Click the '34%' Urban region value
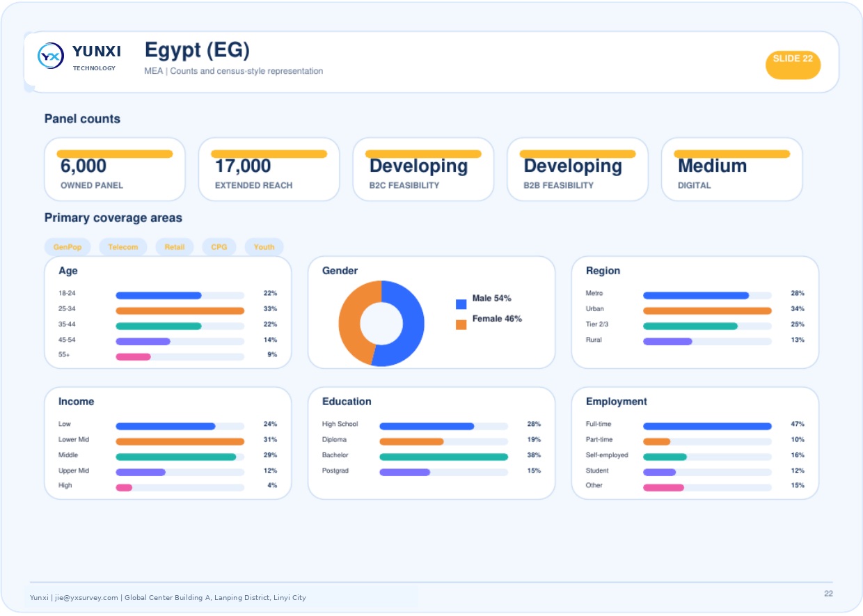 click(x=798, y=309)
